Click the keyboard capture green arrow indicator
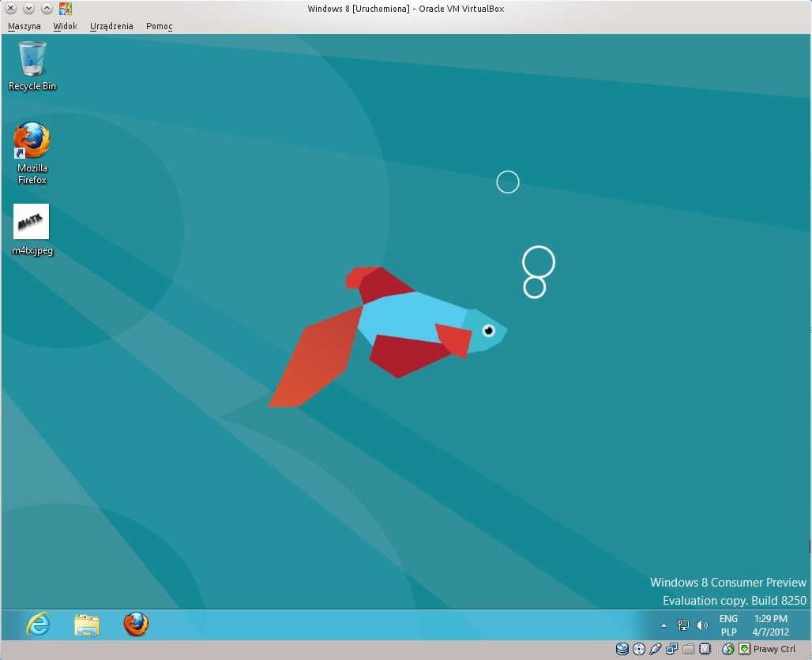Image resolution: width=812 pixels, height=660 pixels. tap(745, 649)
